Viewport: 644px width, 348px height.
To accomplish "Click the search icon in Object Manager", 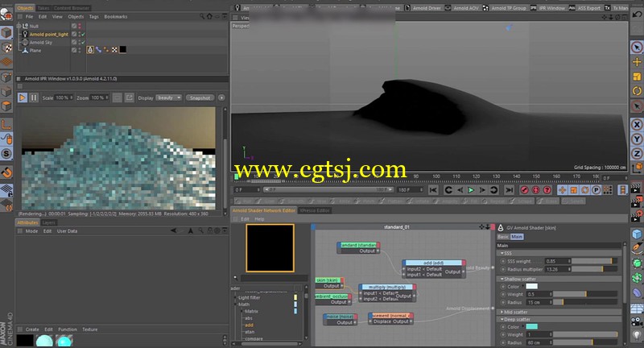I will click(202, 16).
